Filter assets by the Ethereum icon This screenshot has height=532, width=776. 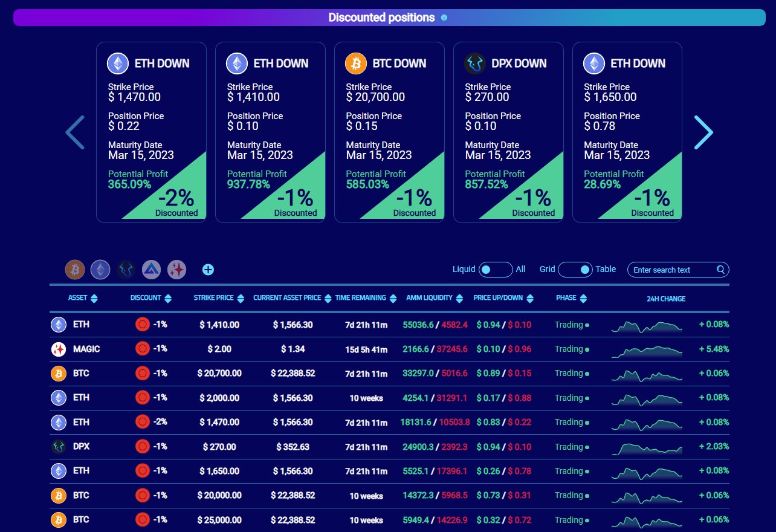coord(100,270)
